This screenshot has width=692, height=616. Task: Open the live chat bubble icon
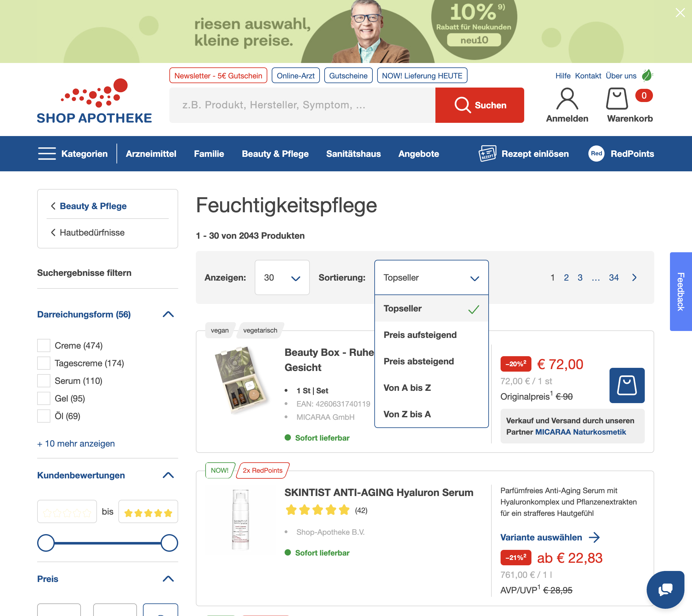coord(665,589)
